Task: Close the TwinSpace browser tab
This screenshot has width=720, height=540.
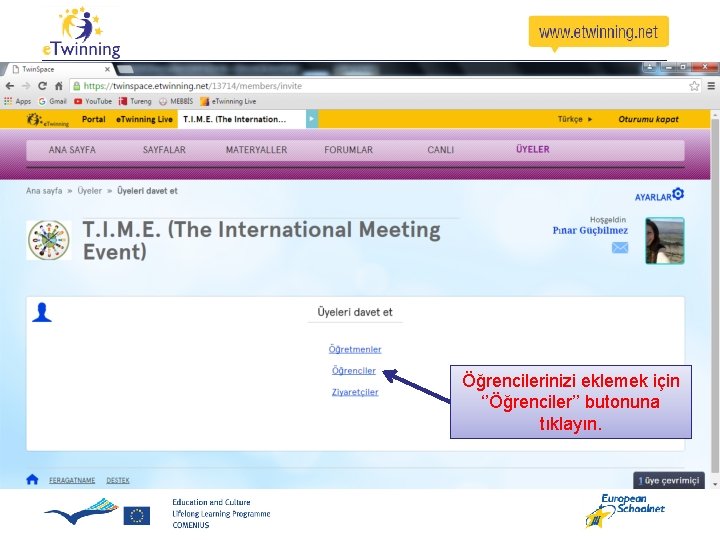Action: tap(107, 69)
